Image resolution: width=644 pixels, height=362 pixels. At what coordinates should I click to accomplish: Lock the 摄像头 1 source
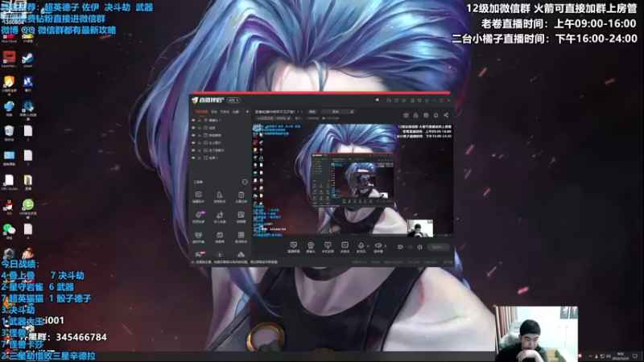coord(199,120)
